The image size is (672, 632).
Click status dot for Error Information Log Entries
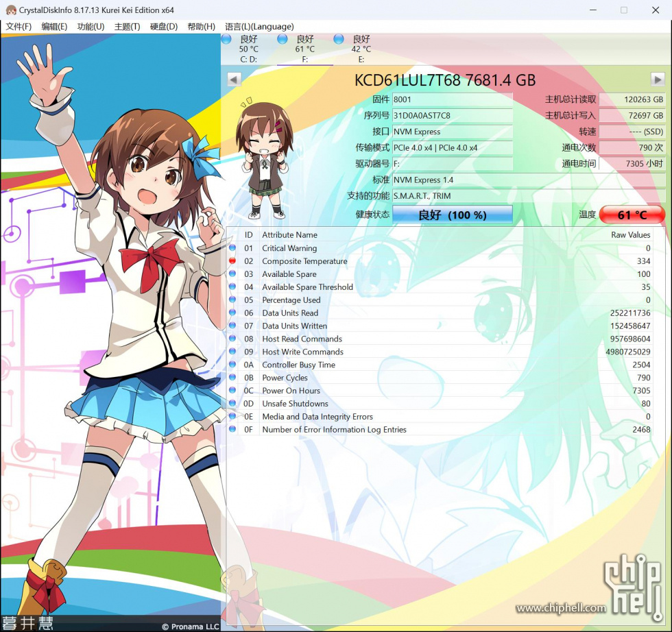tap(232, 429)
